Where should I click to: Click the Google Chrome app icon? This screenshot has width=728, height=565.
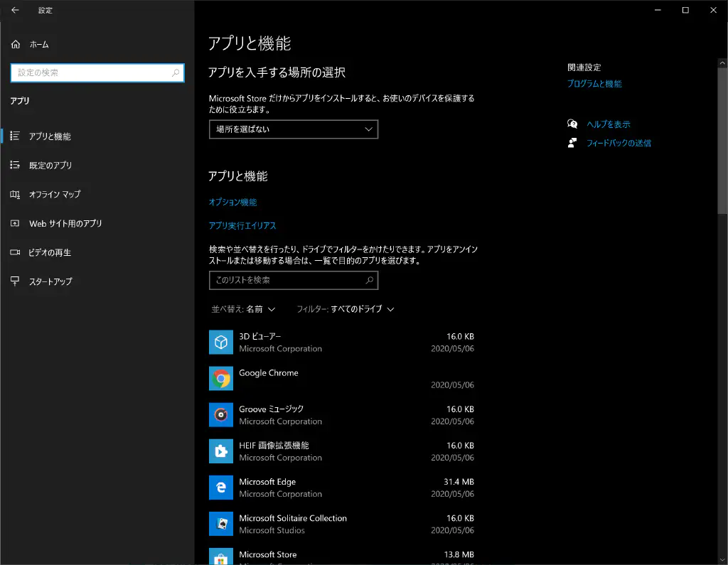pos(220,378)
